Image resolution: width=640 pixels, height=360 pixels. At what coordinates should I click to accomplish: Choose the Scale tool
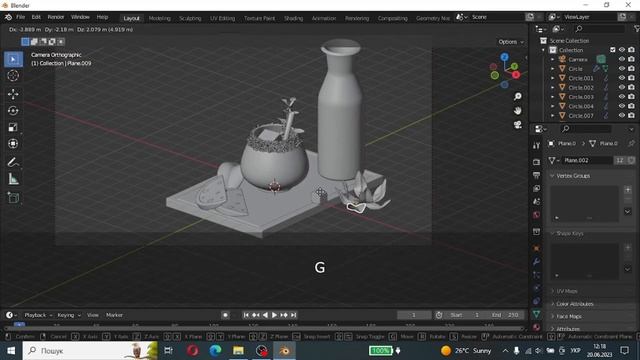pos(13,127)
